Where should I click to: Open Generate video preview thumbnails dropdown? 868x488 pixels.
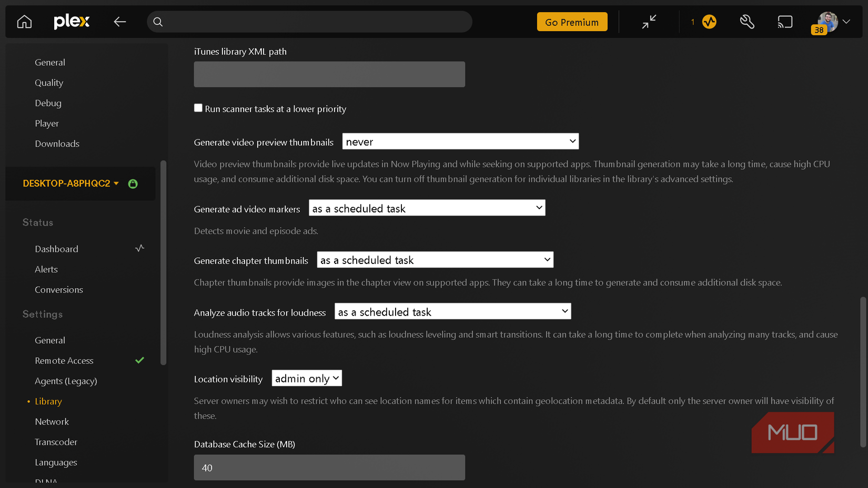[460, 141]
